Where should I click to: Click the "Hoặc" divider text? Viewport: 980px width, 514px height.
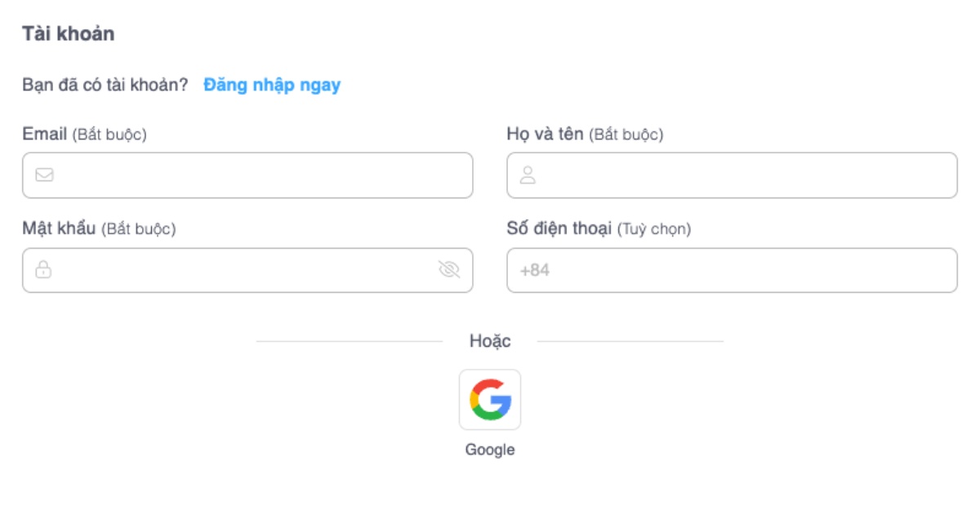(490, 341)
